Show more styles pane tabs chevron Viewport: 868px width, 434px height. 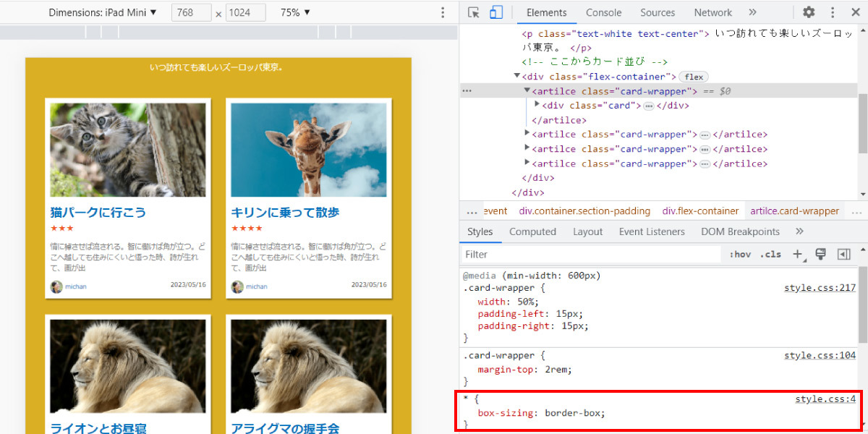799,231
